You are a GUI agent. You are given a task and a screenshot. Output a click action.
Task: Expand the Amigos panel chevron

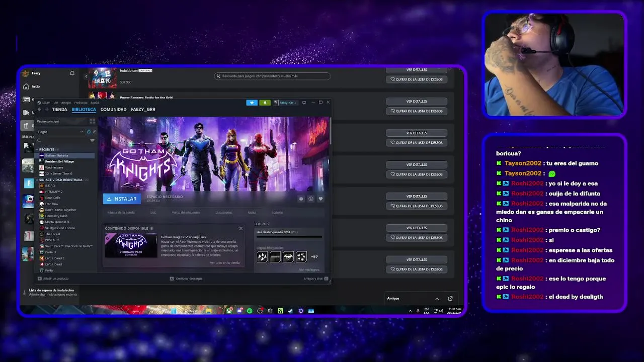pyautogui.click(x=437, y=298)
